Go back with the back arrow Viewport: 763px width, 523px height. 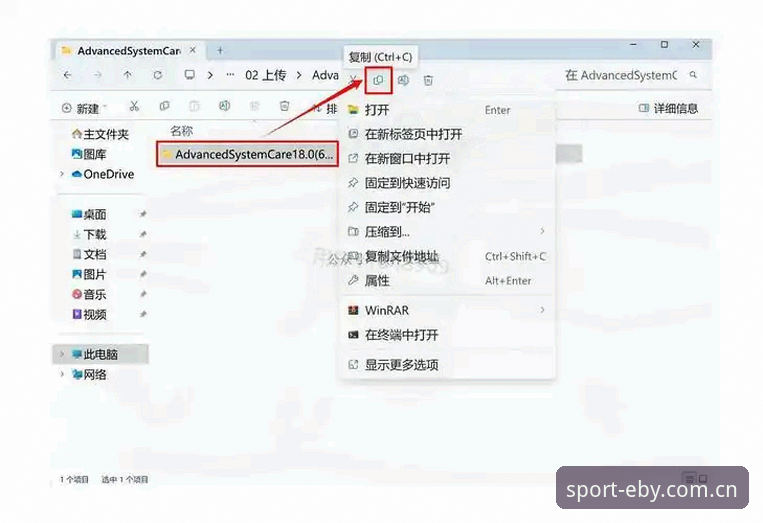tap(68, 75)
